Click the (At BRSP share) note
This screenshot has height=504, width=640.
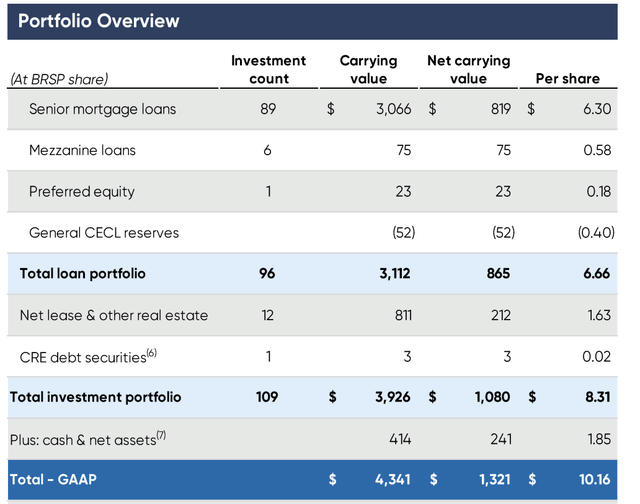point(59,79)
